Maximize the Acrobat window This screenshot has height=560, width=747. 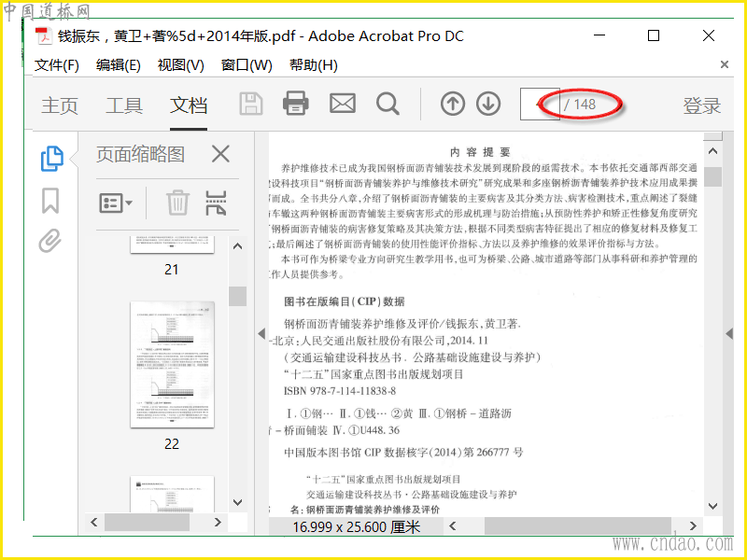tap(654, 35)
